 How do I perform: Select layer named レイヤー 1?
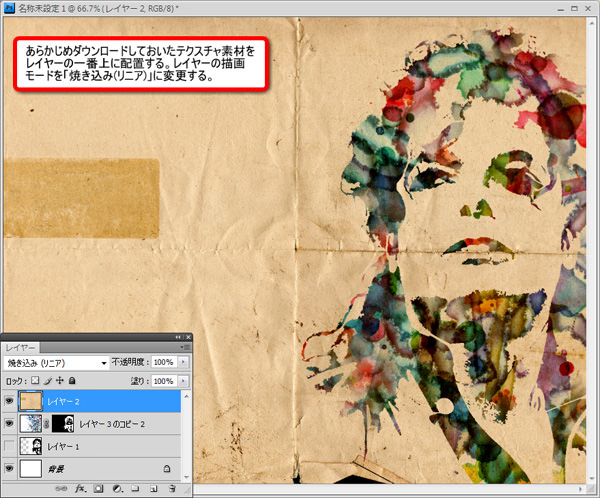click(x=63, y=447)
